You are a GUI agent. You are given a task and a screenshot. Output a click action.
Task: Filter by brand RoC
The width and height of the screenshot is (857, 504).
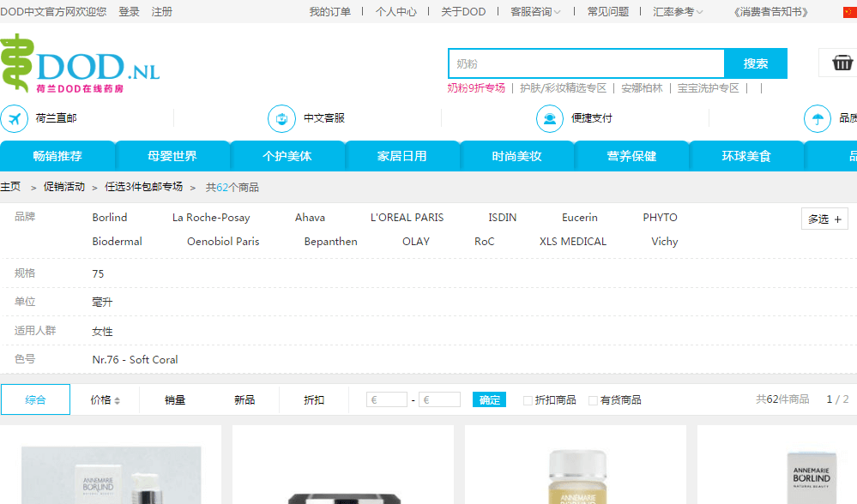484,242
